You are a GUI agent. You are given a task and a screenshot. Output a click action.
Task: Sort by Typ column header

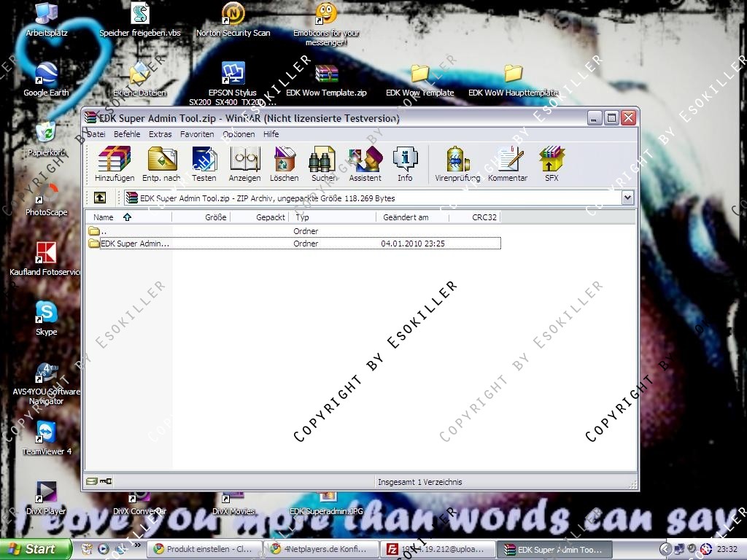coord(332,217)
